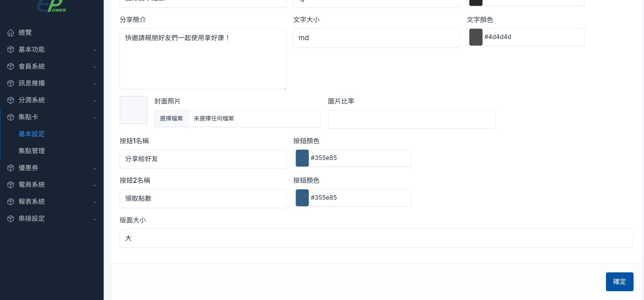Screen dimensions: 644x300
Task: Expand the 分潤系統 chevron
Action: pyautogui.click(x=95, y=101)
